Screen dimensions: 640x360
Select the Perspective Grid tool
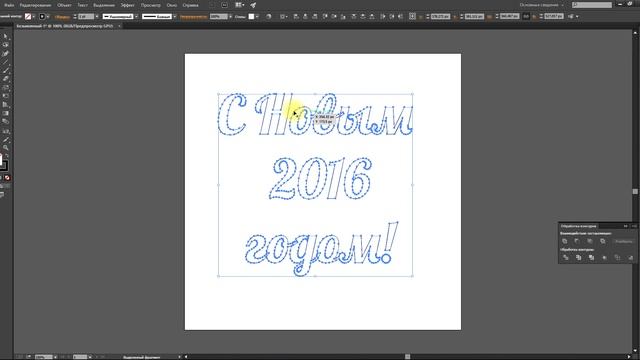[5, 104]
